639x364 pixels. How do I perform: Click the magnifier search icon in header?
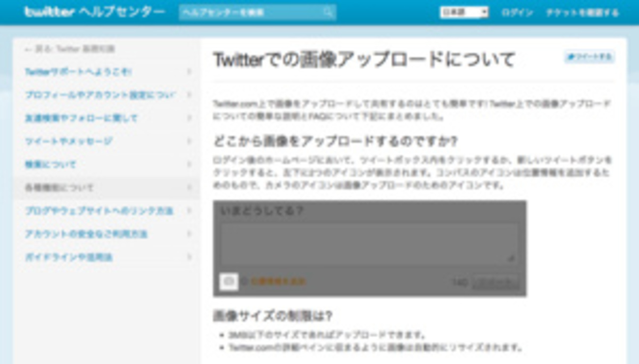click(329, 12)
